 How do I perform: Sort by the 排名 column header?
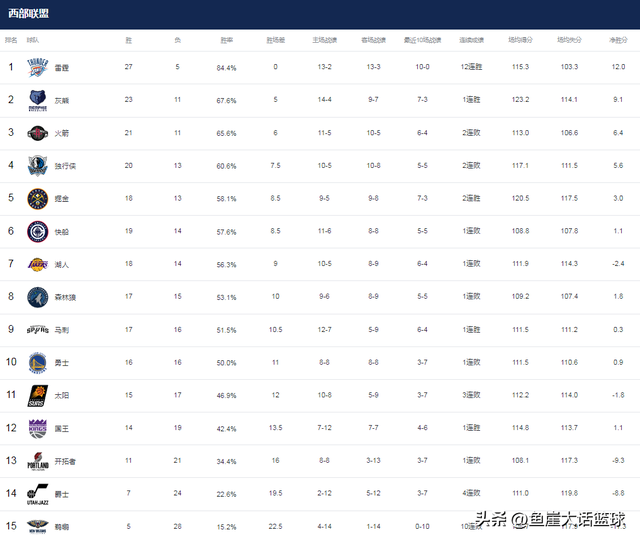point(11,40)
